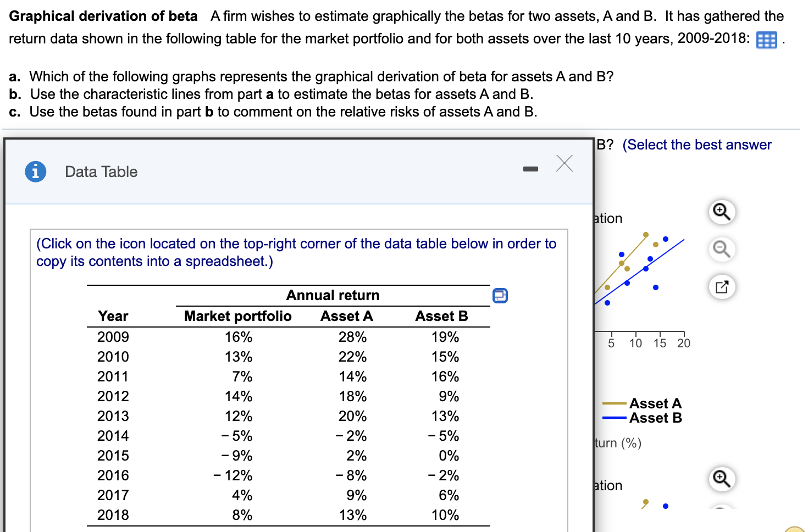Zoom in on the upper scatter plot
This screenshot has width=808, height=532.
point(722,212)
